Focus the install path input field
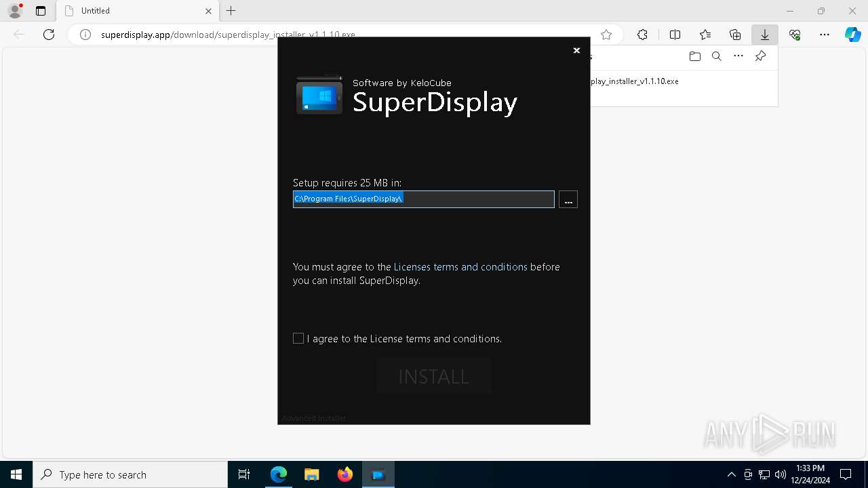This screenshot has width=868, height=488. [424, 199]
